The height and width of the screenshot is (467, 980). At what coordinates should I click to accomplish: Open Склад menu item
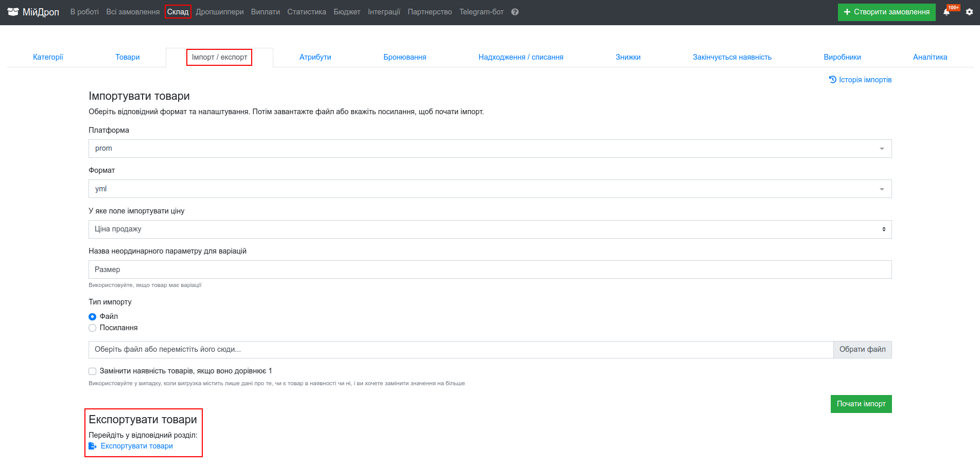point(178,12)
